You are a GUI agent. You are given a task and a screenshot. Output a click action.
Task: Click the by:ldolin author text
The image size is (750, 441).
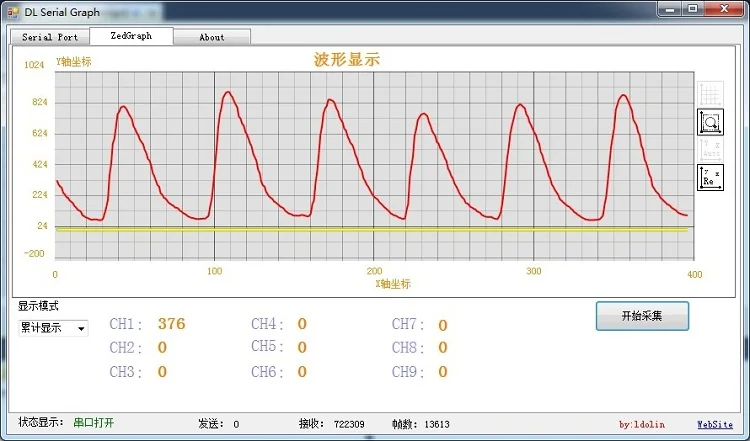coord(641,424)
